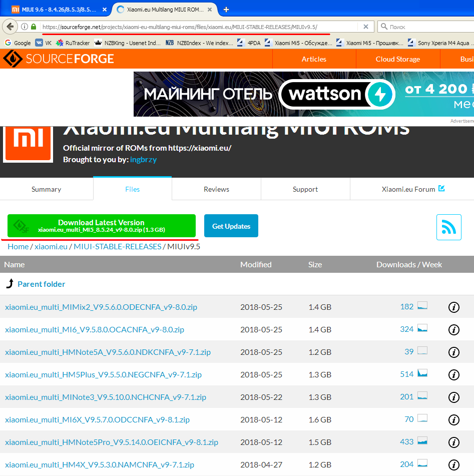Show download stats chart for HMNote5Pro file
Viewport: 474px width, 476px height.
422,440
